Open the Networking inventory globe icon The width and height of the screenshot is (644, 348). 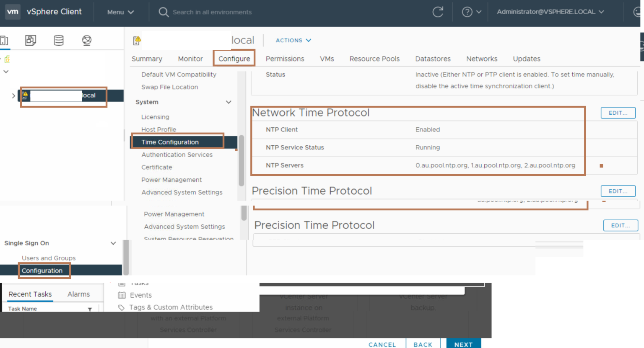[86, 40]
